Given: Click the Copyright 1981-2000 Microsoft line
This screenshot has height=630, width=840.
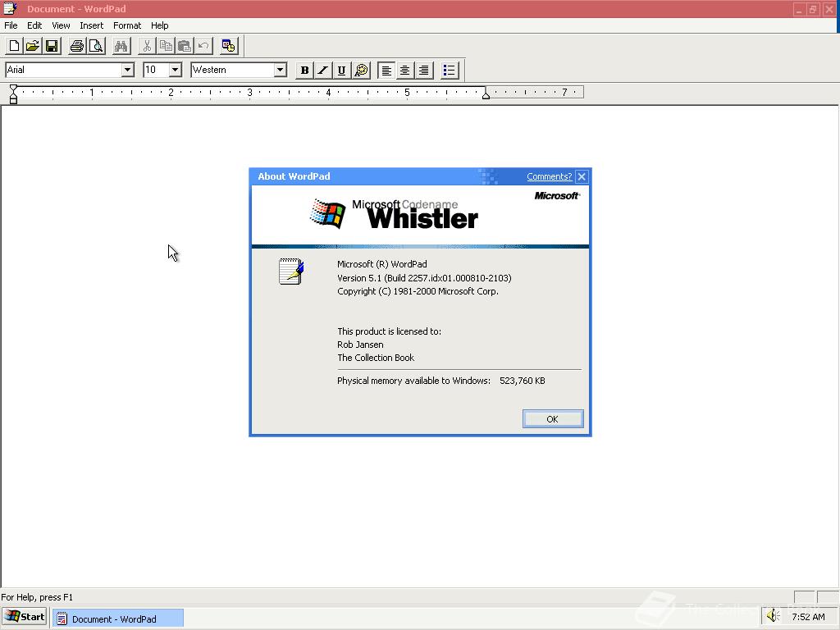Looking at the screenshot, I should pyautogui.click(x=418, y=291).
